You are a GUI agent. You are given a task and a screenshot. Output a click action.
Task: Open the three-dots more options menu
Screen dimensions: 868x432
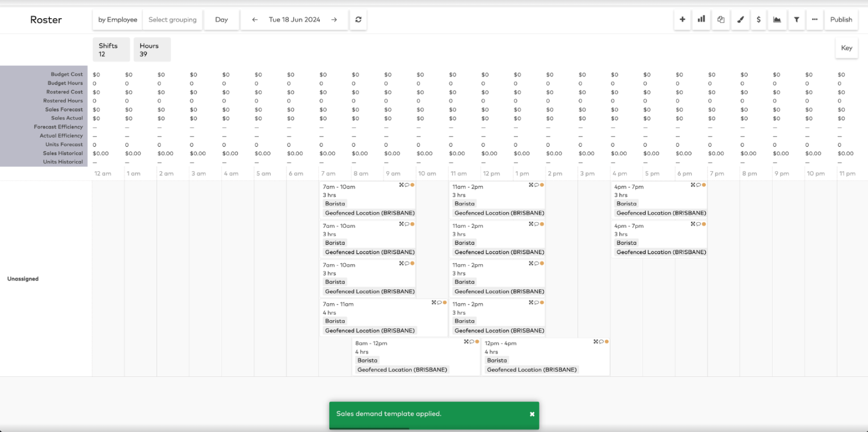pos(815,19)
